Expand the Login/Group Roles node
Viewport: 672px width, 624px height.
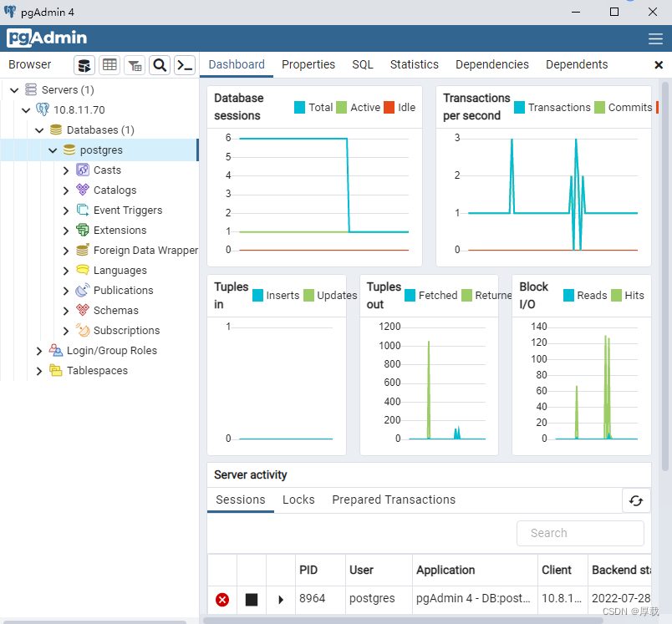pyautogui.click(x=39, y=351)
